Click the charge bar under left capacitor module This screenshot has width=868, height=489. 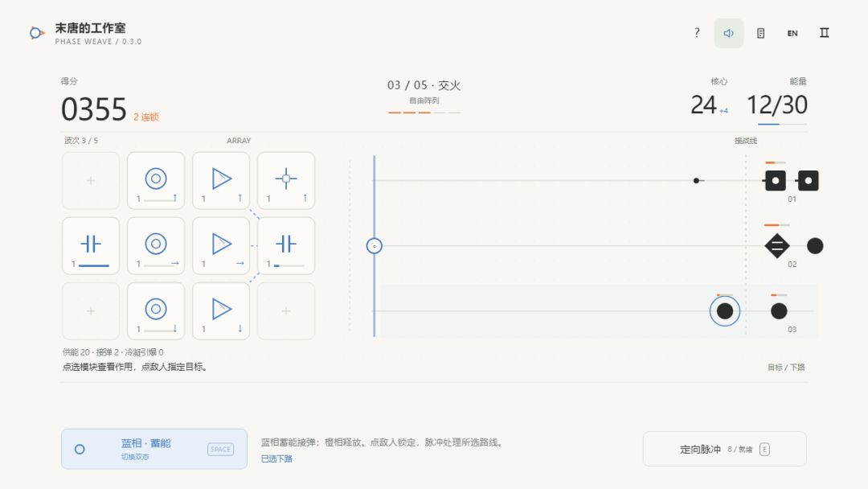coord(94,266)
